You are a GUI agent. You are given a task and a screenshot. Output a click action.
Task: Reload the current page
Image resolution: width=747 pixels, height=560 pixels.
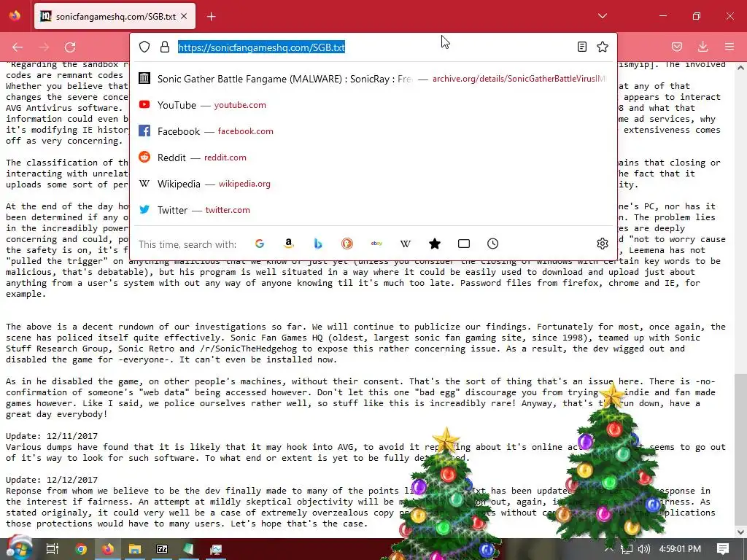(70, 47)
